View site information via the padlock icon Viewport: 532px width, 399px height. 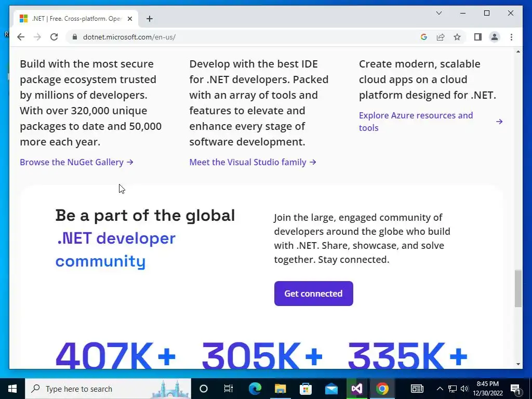75,37
